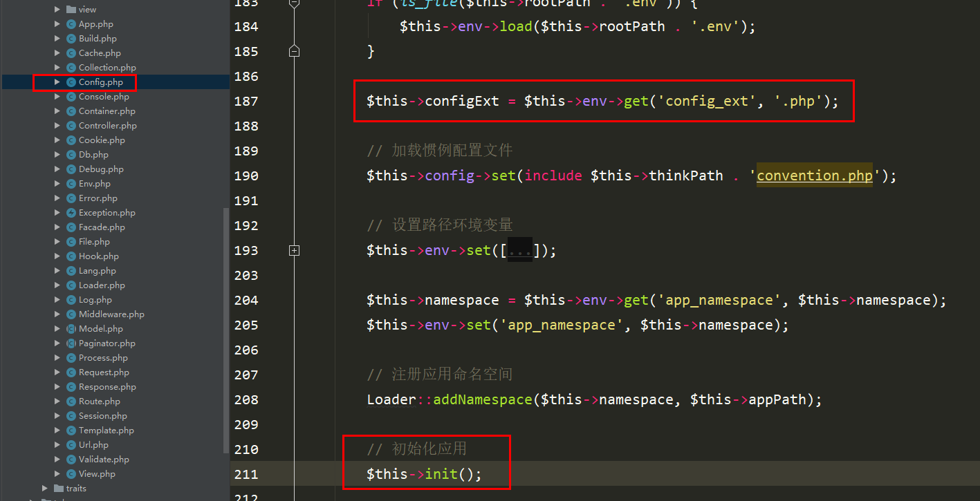The image size is (980, 501).
Task: Click configExt property on line 187
Action: point(462,101)
